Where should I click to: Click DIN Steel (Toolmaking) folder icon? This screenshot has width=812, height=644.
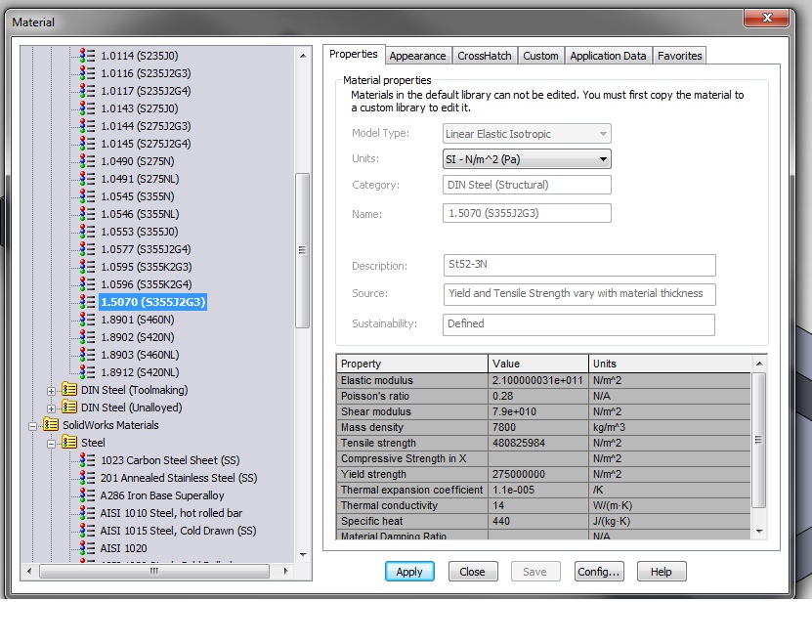pyautogui.click(x=68, y=389)
